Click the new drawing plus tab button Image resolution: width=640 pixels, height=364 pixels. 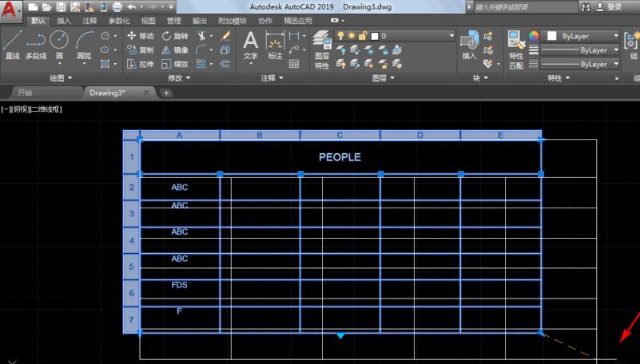click(x=166, y=93)
